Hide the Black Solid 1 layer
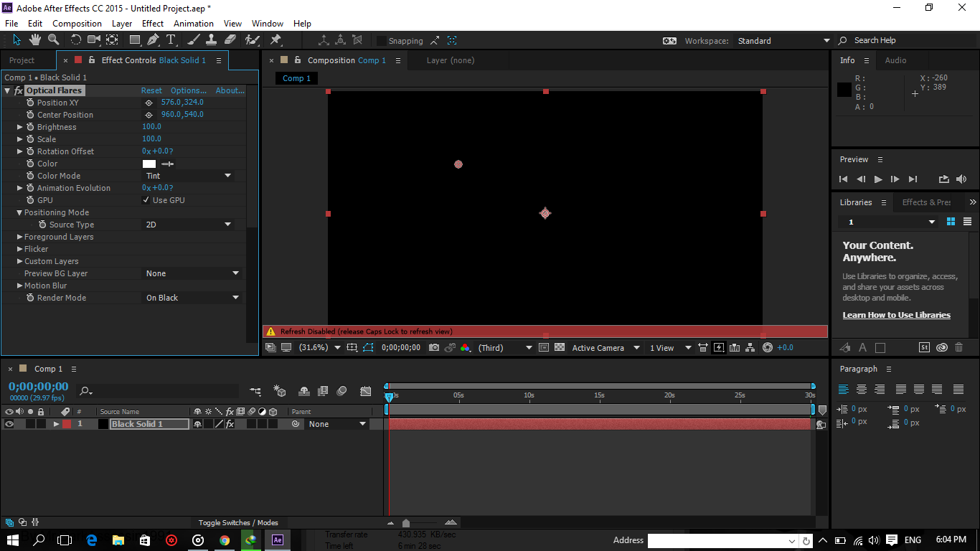The image size is (980, 551). (9, 424)
